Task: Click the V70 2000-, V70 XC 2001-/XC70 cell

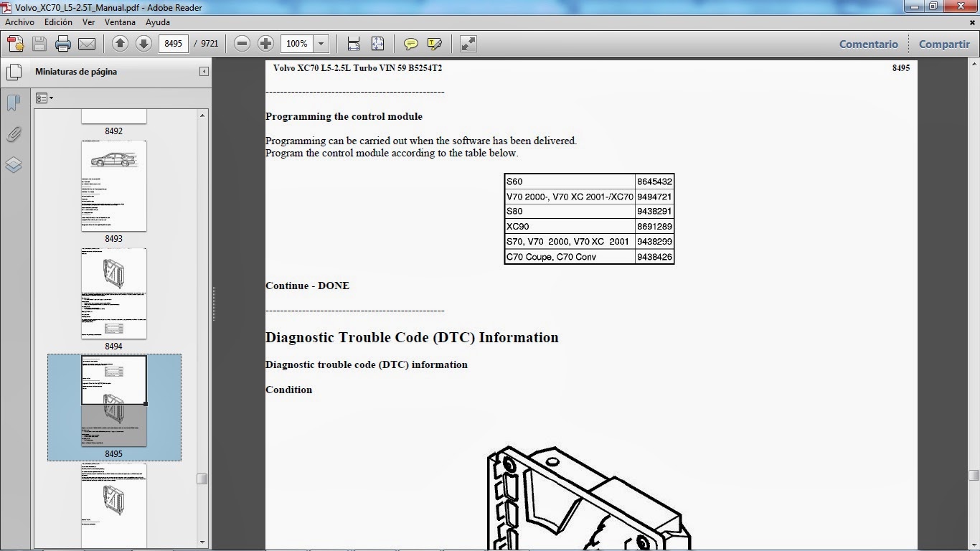Action: tap(570, 197)
